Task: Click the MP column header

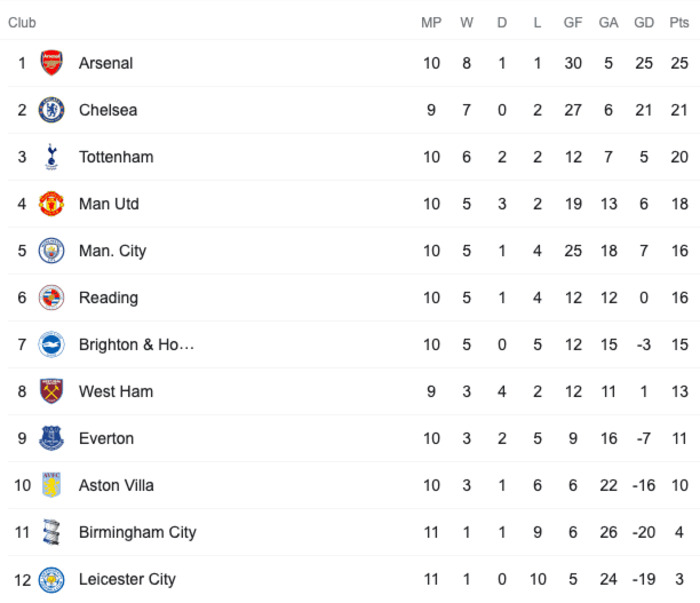Action: 431,22
